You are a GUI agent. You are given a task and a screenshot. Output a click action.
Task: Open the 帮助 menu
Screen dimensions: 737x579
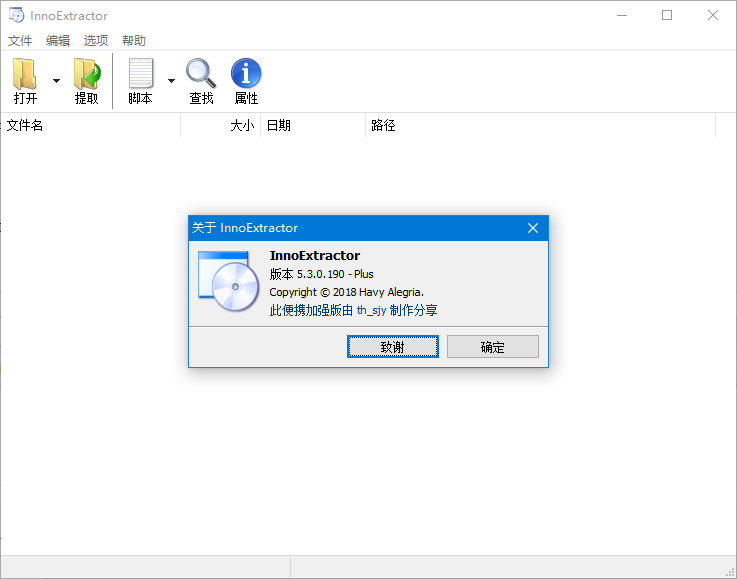134,41
